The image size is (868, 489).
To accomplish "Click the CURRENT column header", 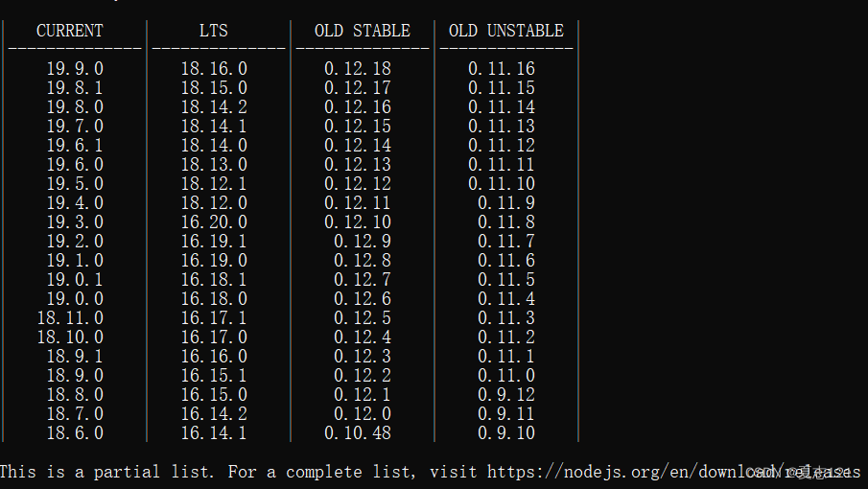I will (70, 31).
